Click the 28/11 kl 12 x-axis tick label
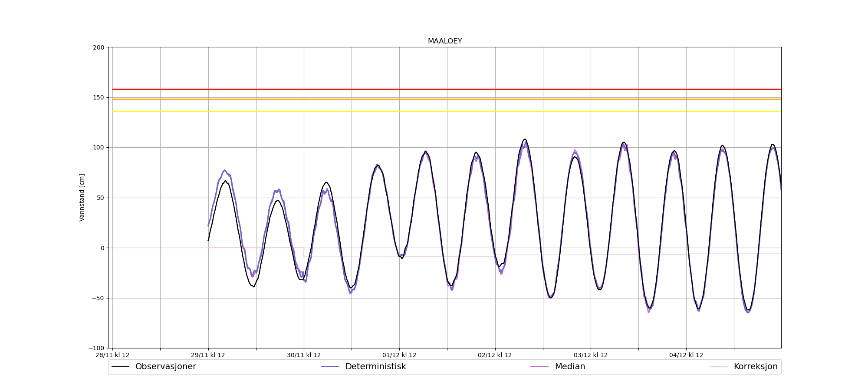Viewport: 868px width, 391px height. click(112, 355)
